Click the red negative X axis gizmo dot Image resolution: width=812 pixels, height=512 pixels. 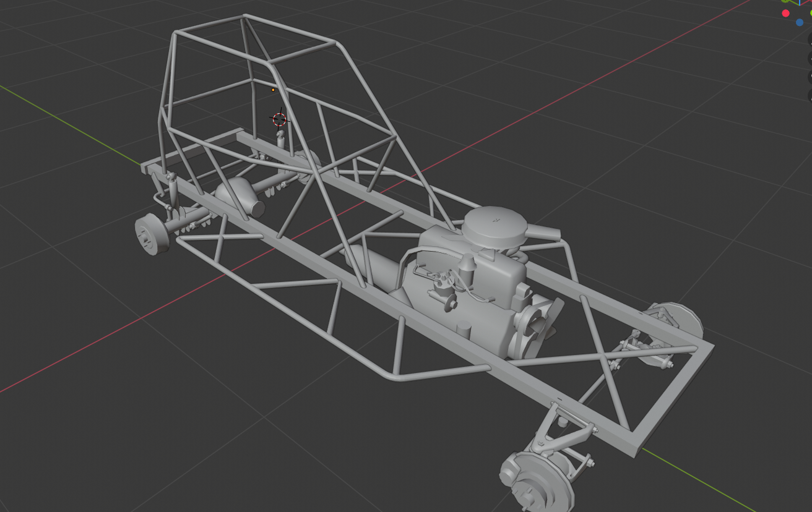click(785, 13)
